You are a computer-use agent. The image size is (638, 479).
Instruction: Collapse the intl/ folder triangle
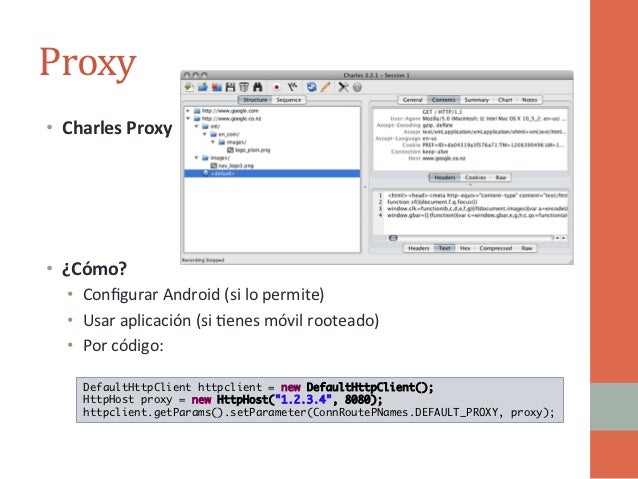click(196, 126)
